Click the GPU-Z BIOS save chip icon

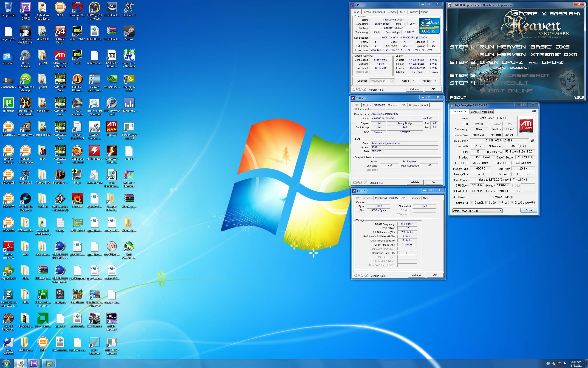[x=532, y=141]
